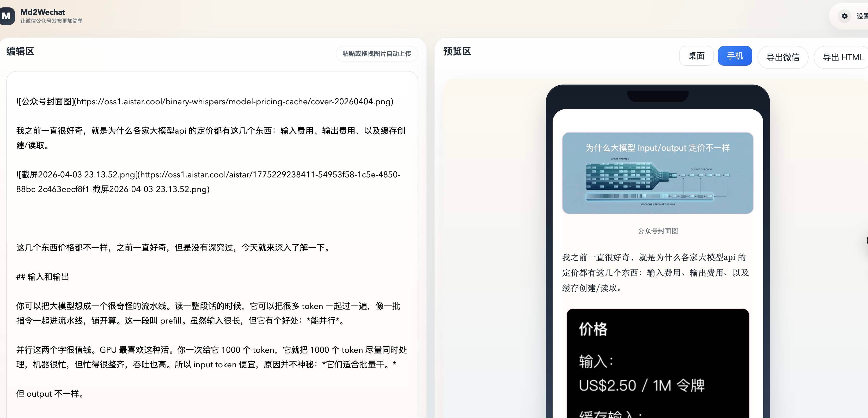
Task: Click the 截屏2026-04-03 image markdown line
Action: (x=208, y=182)
